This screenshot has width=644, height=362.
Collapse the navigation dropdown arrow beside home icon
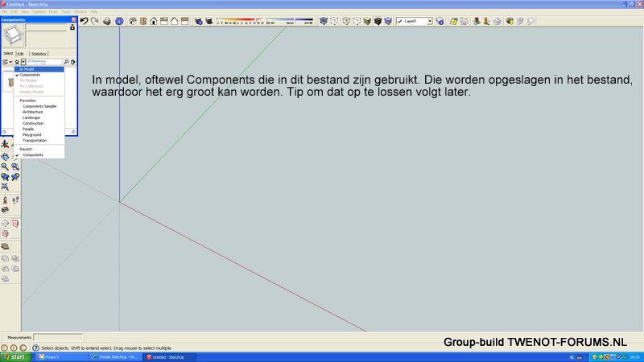23,62
